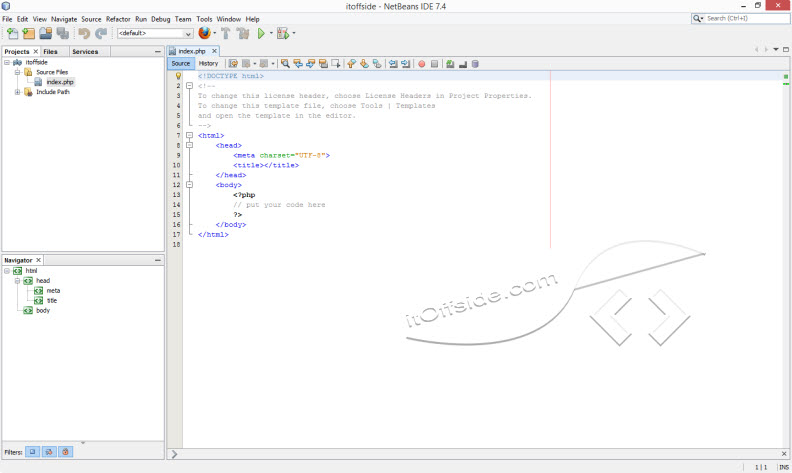
Task: Switch to History view button
Action: coord(208,64)
